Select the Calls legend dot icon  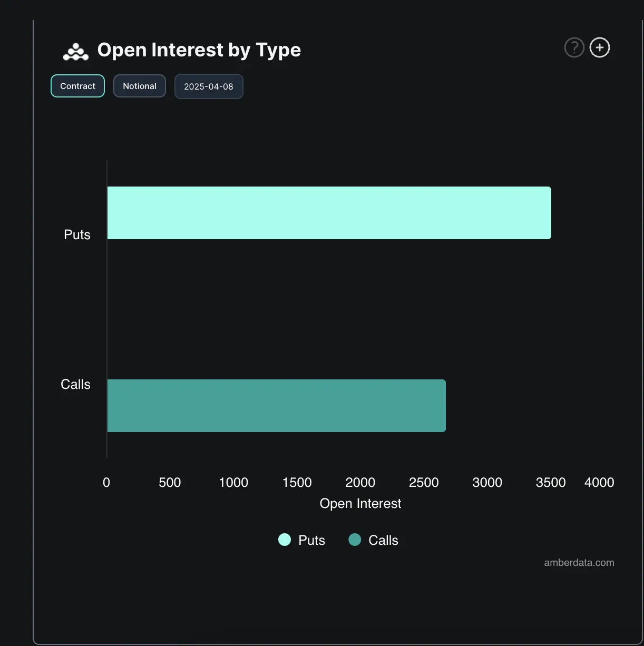(354, 540)
